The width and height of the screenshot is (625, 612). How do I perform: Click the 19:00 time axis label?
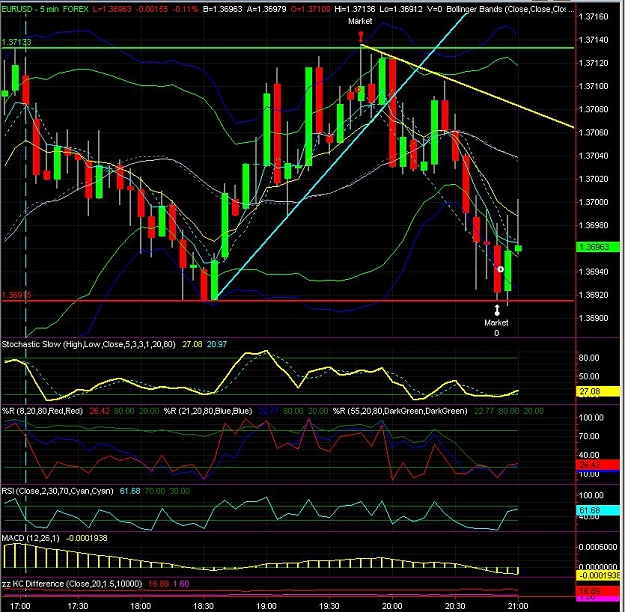tap(266, 606)
